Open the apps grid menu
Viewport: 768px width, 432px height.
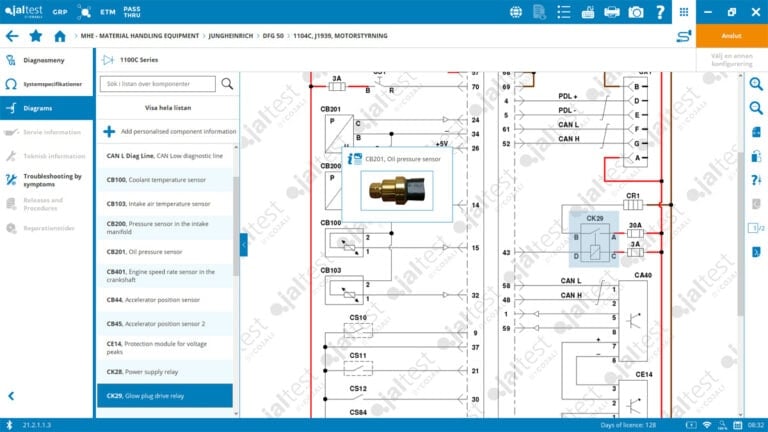click(684, 12)
